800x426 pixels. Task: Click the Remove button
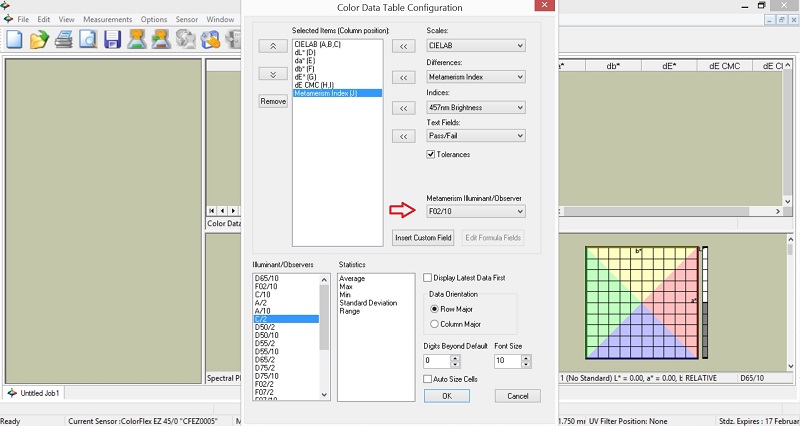273,101
